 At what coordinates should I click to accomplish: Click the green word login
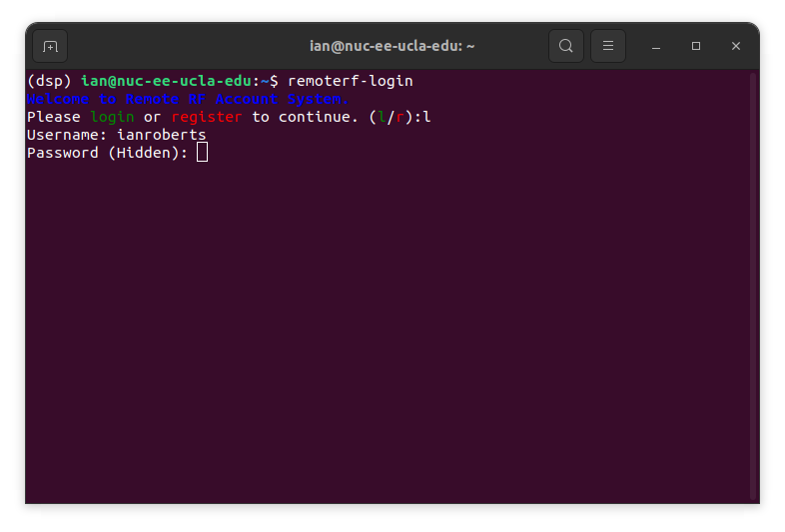(112, 116)
